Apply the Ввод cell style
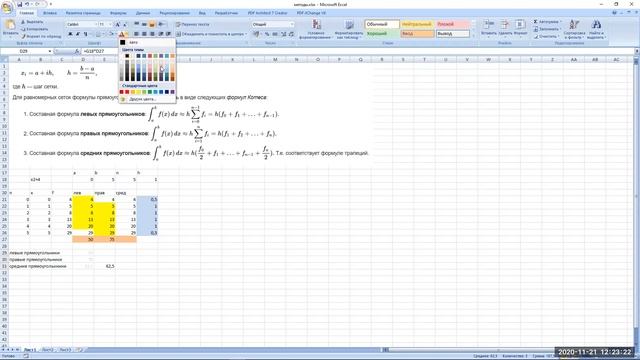The image size is (640, 360). (417, 34)
